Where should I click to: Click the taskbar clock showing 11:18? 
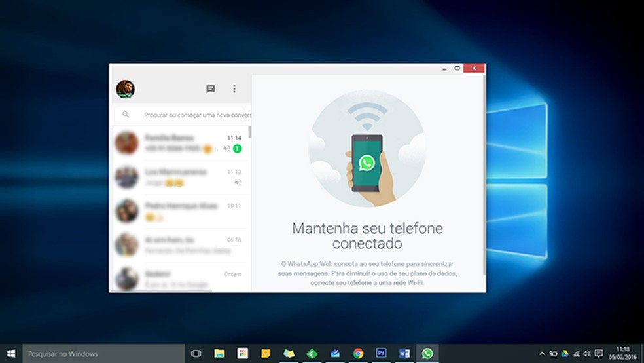(622, 354)
